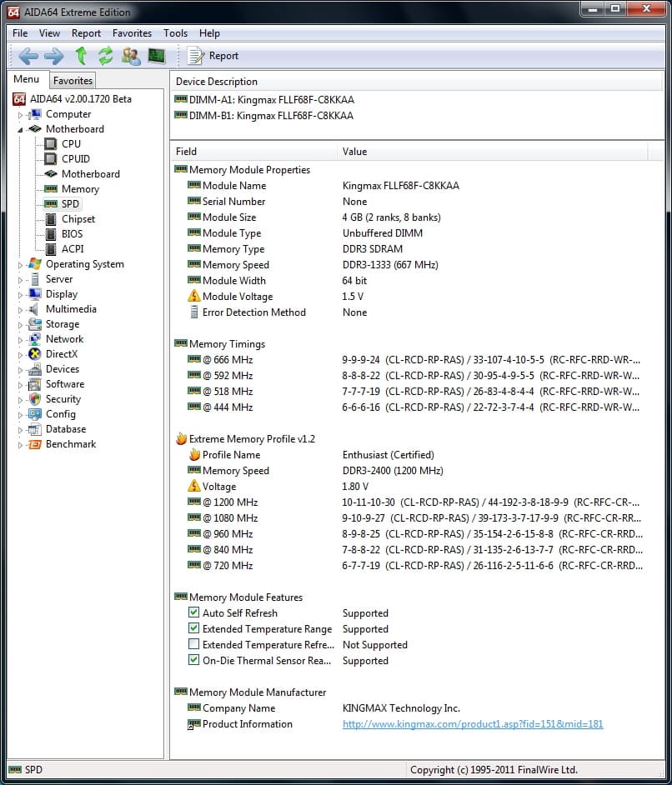Switch to the Menu tab
Image resolution: width=672 pixels, height=785 pixels.
[27, 79]
